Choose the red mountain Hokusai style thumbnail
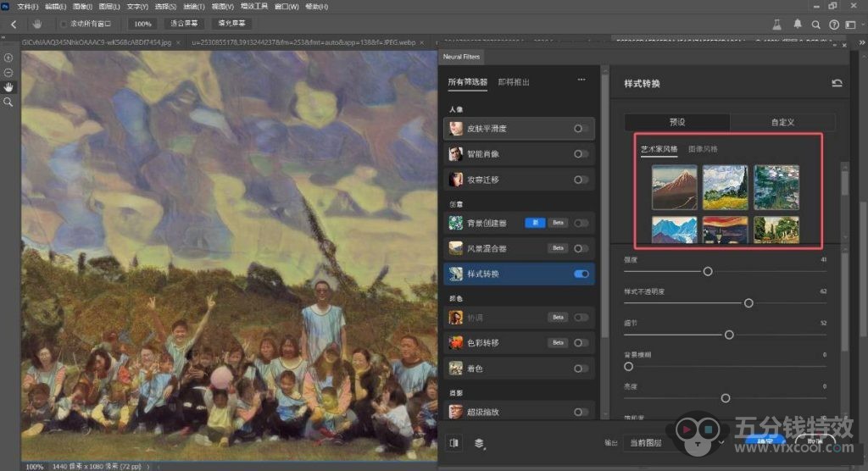The width and height of the screenshot is (868, 471). pyautogui.click(x=674, y=187)
